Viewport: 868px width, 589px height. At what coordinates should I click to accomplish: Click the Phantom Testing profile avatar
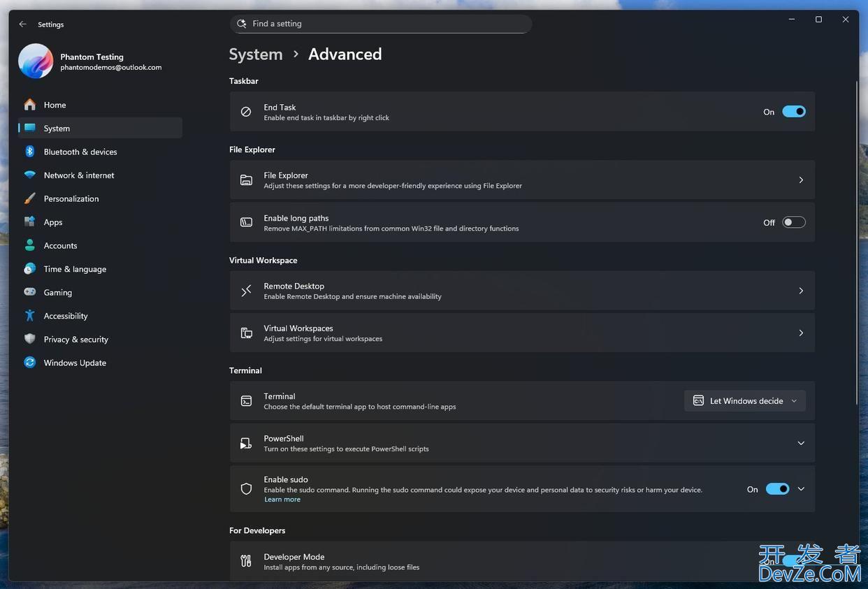(36, 61)
